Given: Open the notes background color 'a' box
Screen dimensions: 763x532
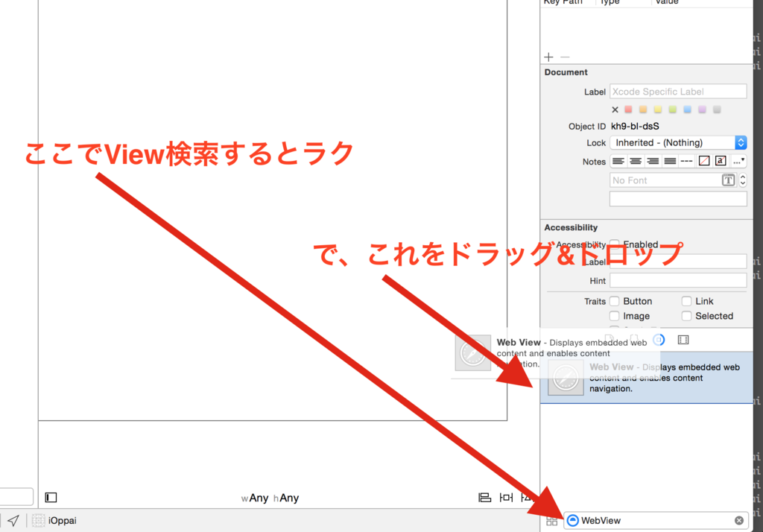Looking at the screenshot, I should pyautogui.click(x=721, y=161).
